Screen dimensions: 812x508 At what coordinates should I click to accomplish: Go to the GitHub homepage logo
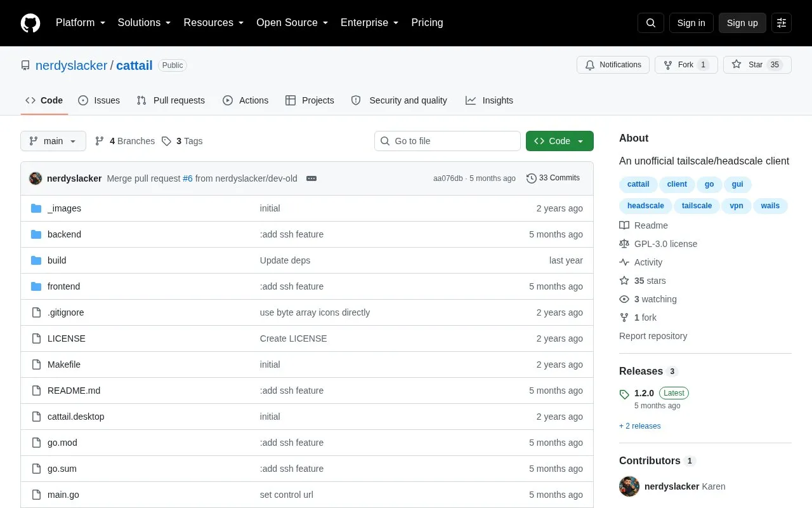(30, 23)
